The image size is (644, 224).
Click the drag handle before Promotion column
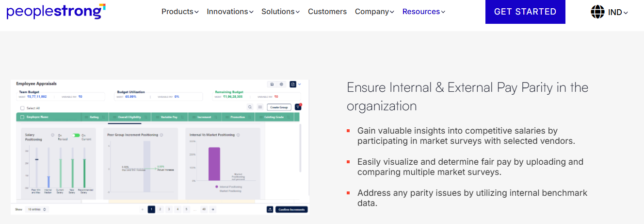point(227,117)
